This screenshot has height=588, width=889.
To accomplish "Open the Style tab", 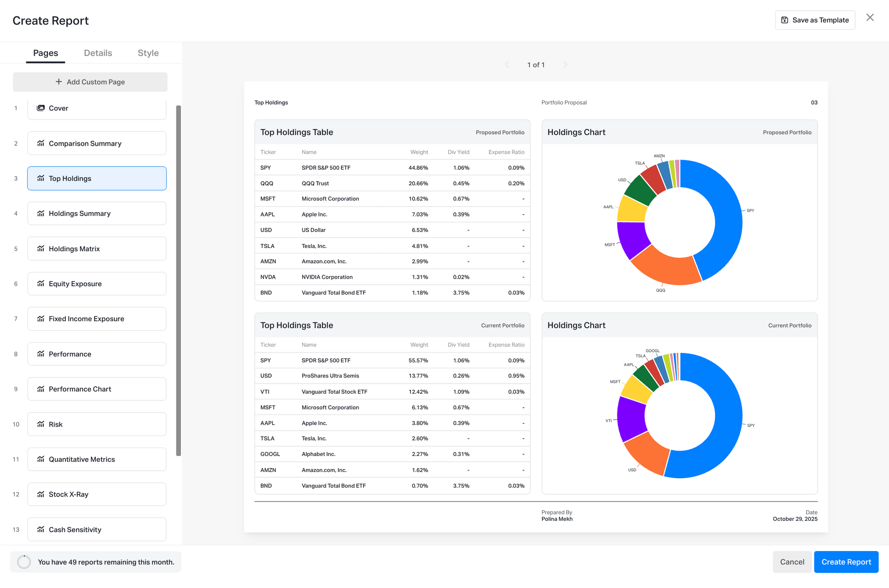I will point(148,53).
